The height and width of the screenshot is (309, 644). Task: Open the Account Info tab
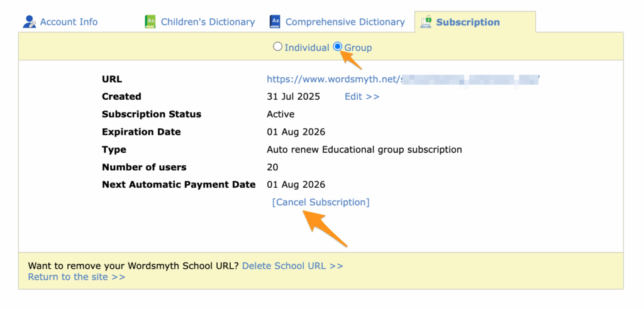point(69,22)
